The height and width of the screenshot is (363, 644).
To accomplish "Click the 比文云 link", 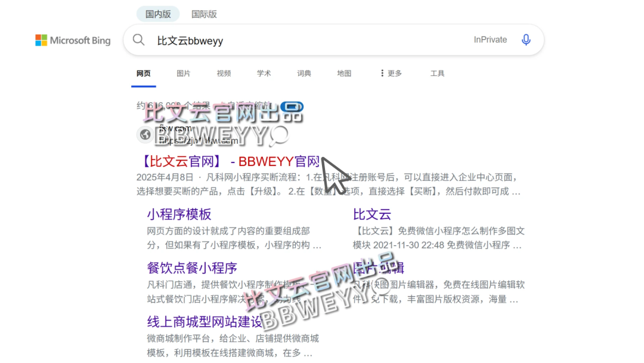I will (x=372, y=214).
